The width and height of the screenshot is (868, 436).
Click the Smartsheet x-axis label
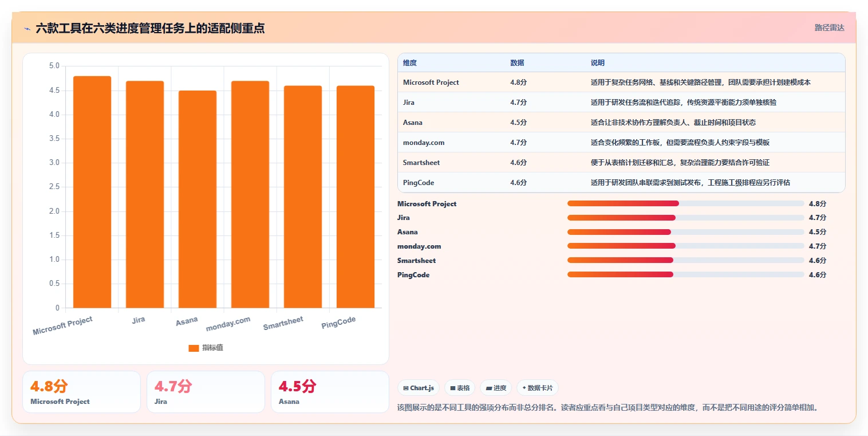pos(283,323)
